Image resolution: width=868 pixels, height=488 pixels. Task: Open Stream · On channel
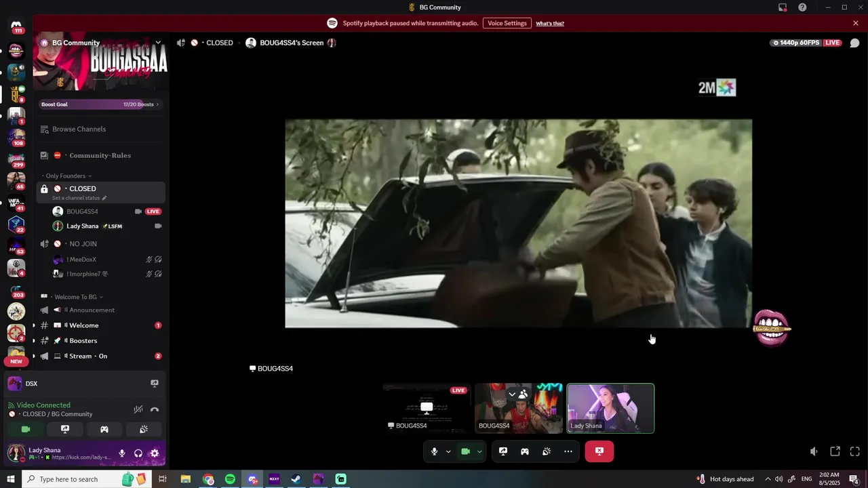pyautogui.click(x=100, y=356)
